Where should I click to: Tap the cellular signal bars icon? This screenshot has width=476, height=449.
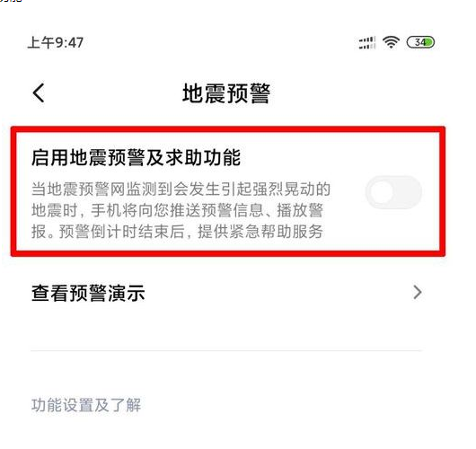pyautogui.click(x=367, y=42)
